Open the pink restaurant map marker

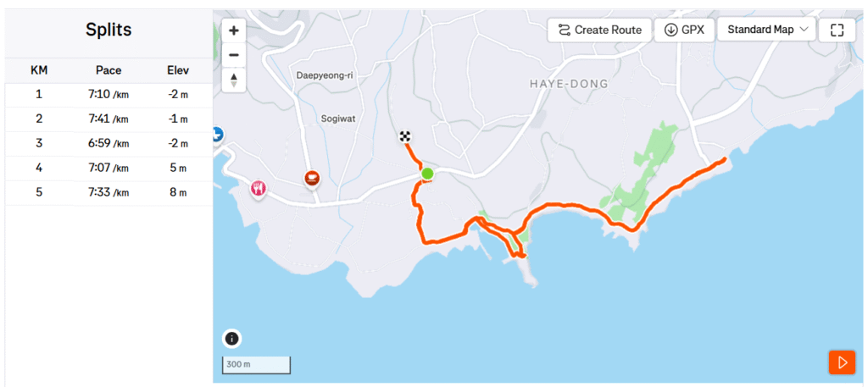click(x=258, y=189)
